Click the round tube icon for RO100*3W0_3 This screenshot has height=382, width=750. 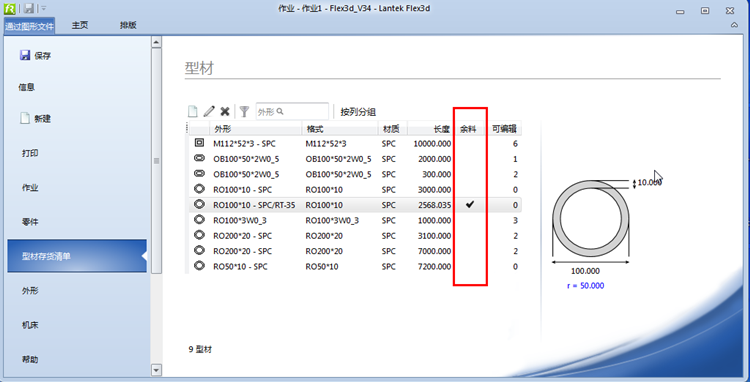coord(199,219)
